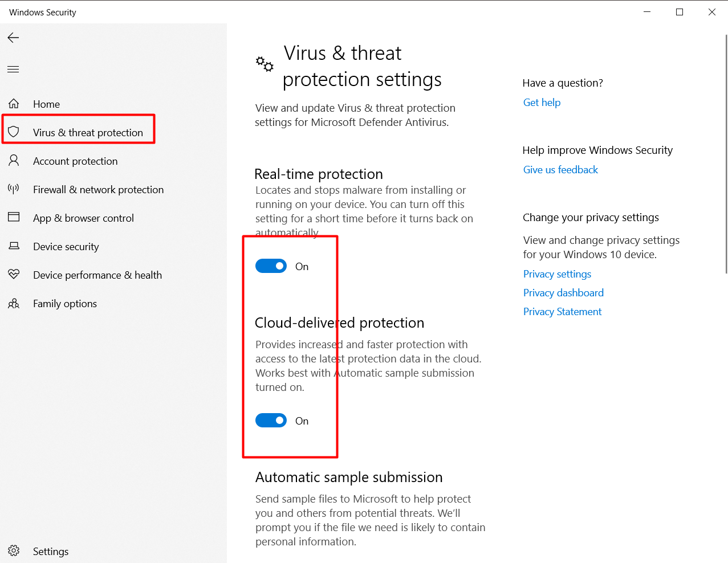728x563 pixels.
Task: Click the Device performance heart icon
Action: tap(14, 275)
